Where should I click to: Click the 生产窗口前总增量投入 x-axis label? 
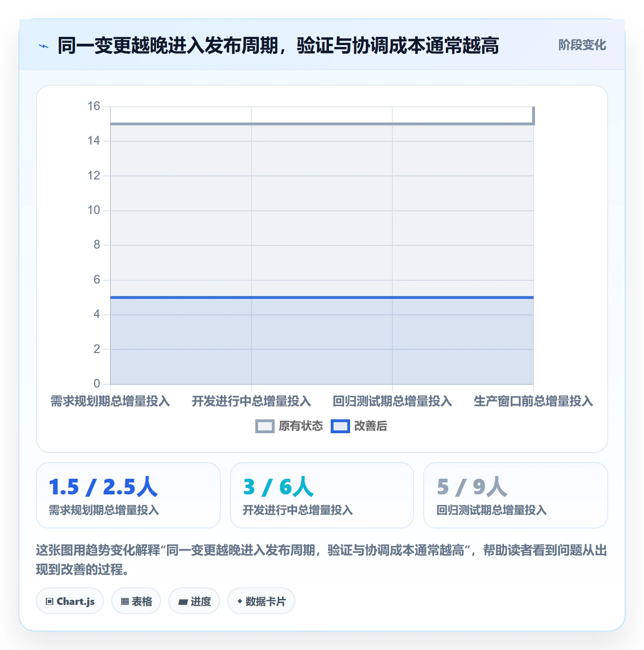pyautogui.click(x=534, y=401)
